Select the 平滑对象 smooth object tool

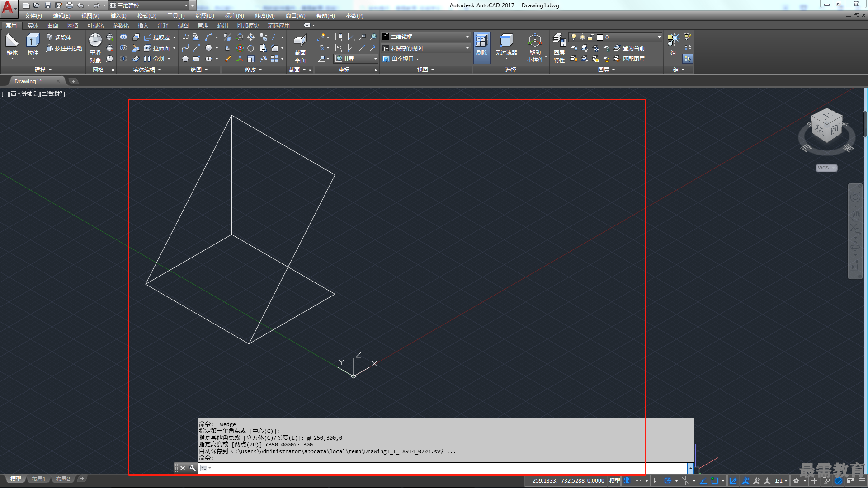(95, 48)
